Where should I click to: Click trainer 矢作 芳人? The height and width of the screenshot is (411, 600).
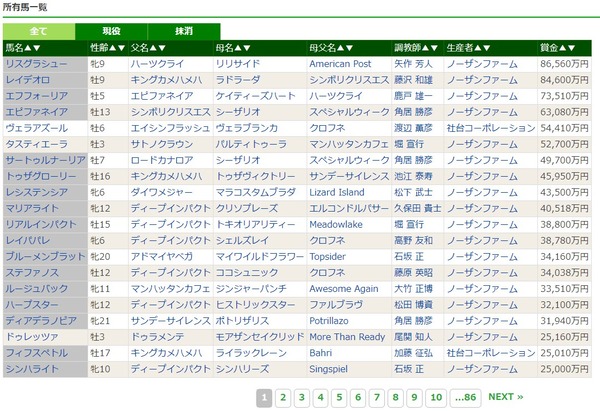(413, 64)
